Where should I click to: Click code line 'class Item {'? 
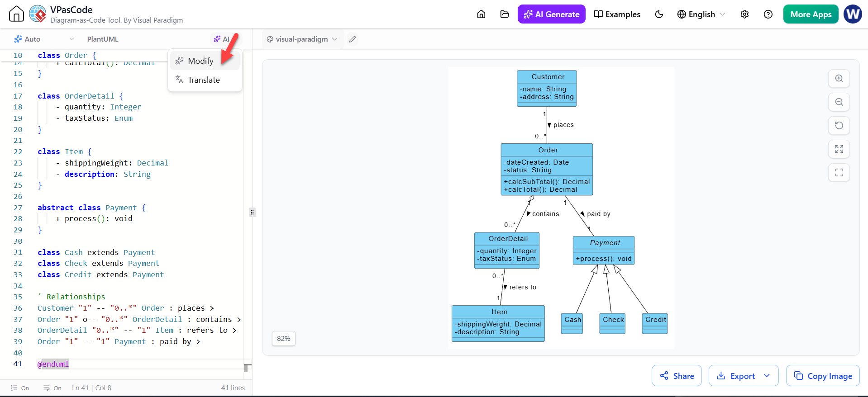[65, 151]
